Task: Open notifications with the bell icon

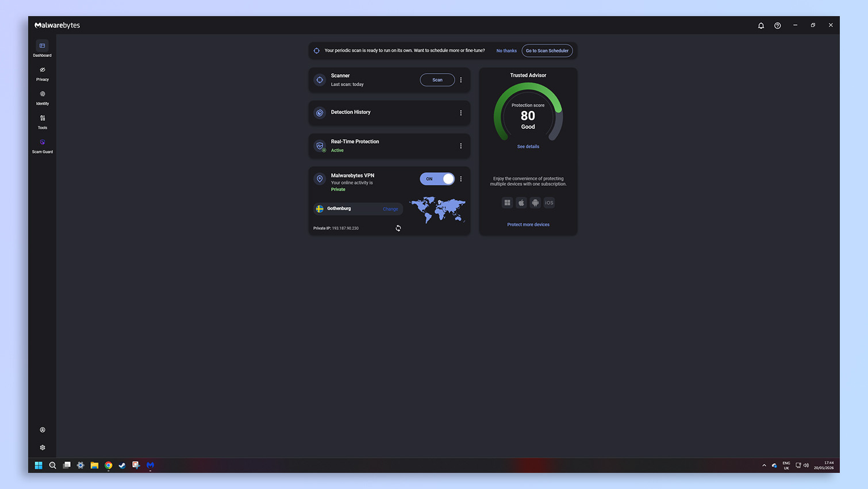Action: coord(761,25)
